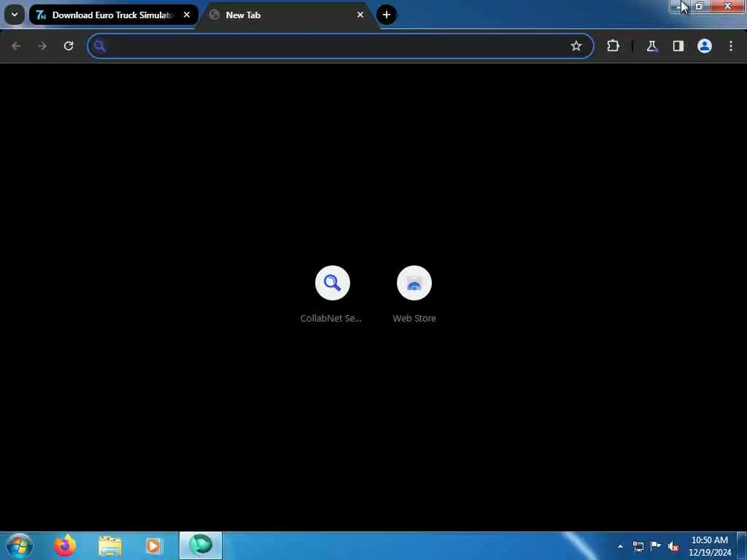
Task: Open a new tab with plus button
Action: (387, 15)
